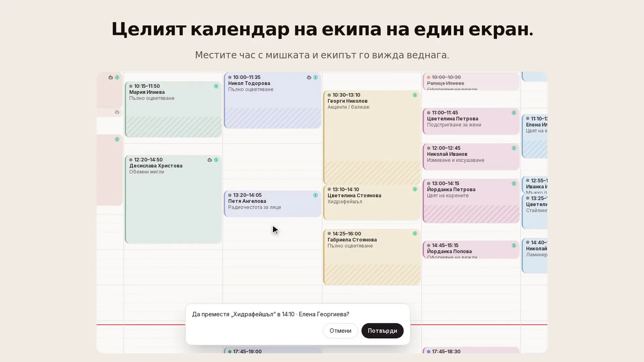Click paid icon on Мария Илиева appointment
Viewport: 644px width, 362px height.
[216, 86]
